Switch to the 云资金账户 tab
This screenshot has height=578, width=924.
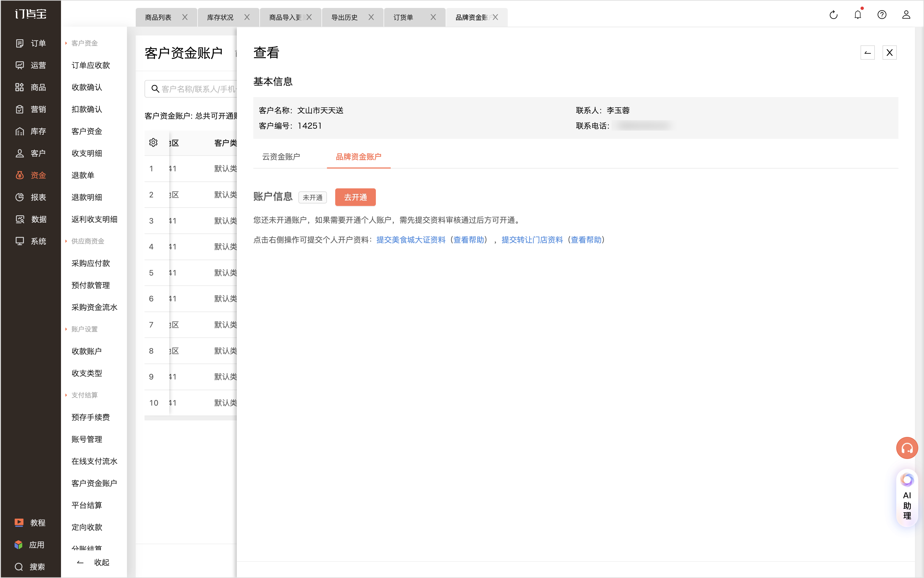(x=281, y=157)
